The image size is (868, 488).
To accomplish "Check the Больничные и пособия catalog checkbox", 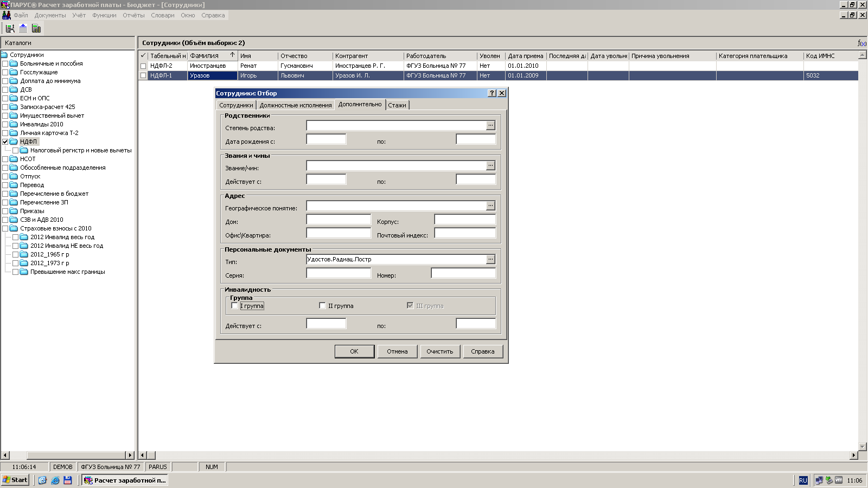I will tap(5, 63).
